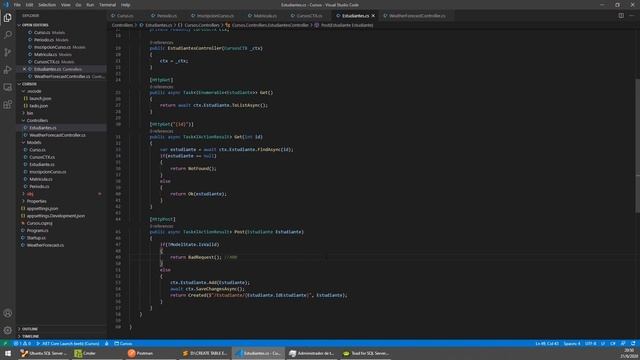Switch to the InscripcionCurso.cs editor tab

[x=216, y=16]
